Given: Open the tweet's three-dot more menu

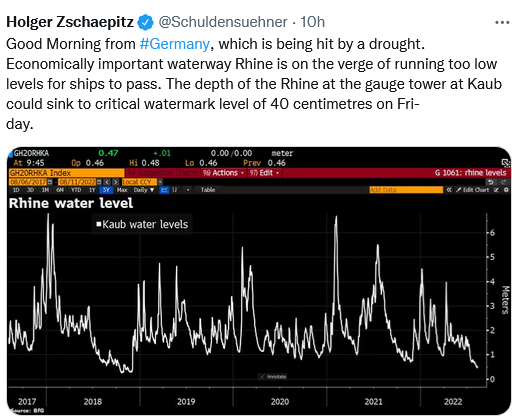Looking at the screenshot, I should (x=502, y=22).
